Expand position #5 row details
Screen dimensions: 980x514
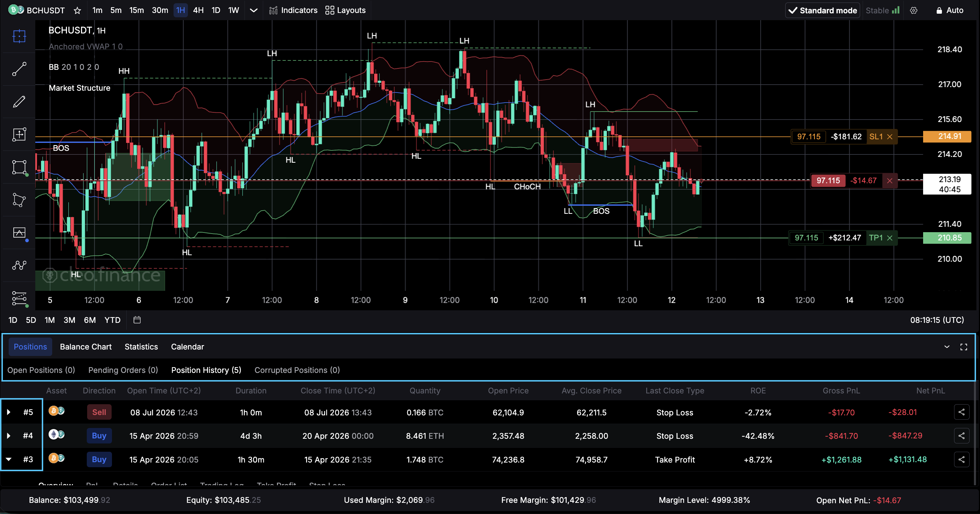(9, 412)
